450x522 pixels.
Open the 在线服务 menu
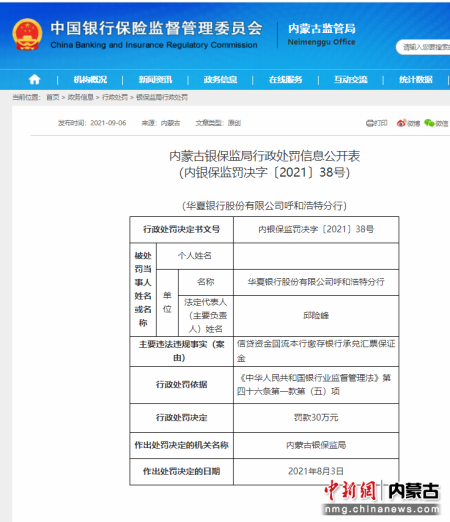point(285,79)
